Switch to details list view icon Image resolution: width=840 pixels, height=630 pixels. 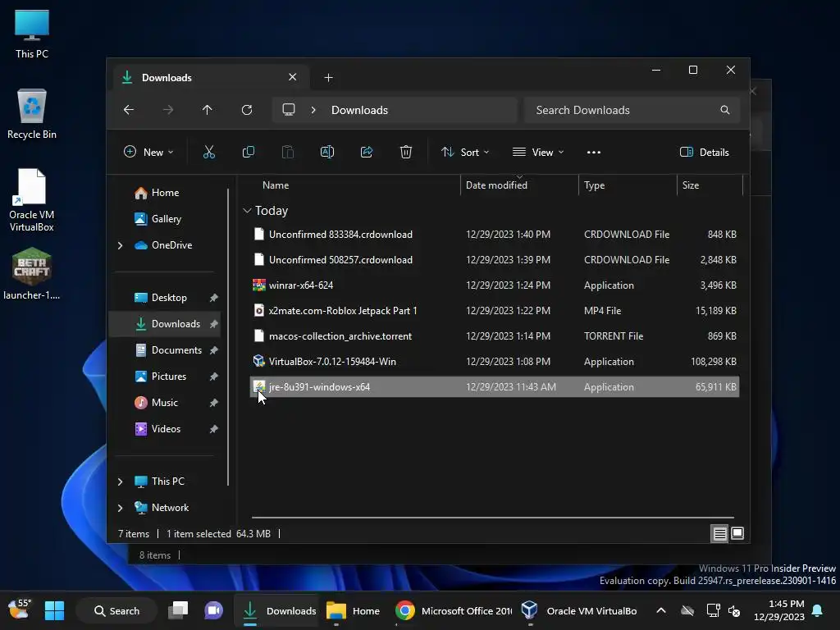point(719,533)
